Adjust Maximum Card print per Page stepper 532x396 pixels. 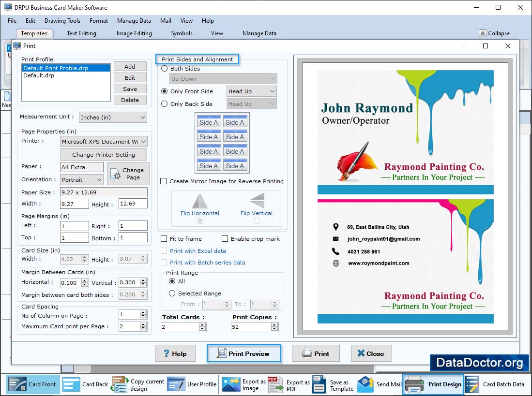coord(143,326)
